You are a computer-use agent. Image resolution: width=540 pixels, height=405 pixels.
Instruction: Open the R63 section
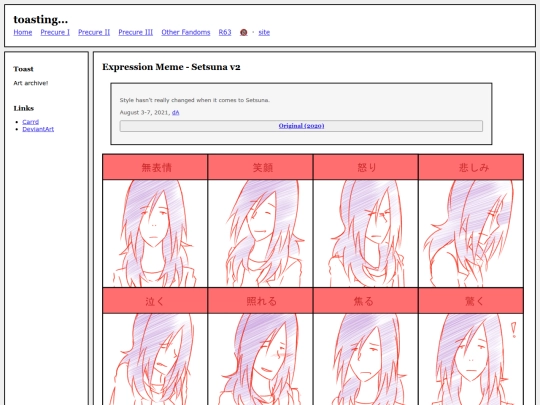coord(225,32)
